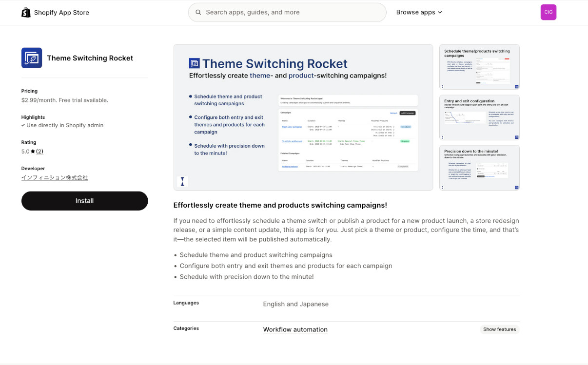Open the CIG account avatar
Viewport: 588px width, 365px height.
[x=548, y=12]
